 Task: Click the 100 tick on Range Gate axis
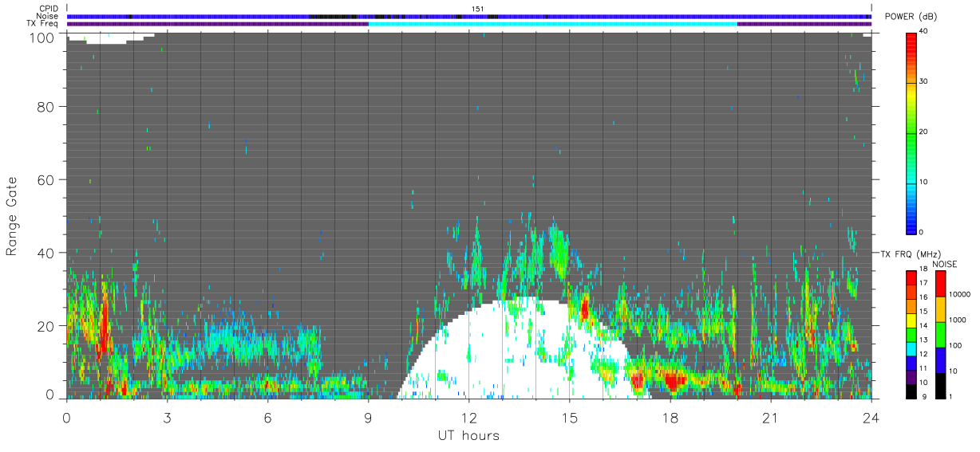(43, 37)
